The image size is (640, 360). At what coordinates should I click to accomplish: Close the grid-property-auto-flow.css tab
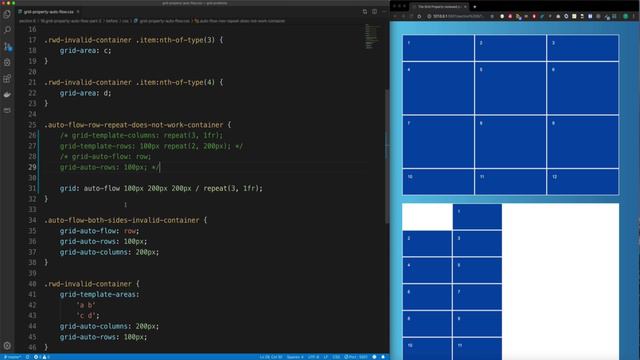[x=78, y=12]
